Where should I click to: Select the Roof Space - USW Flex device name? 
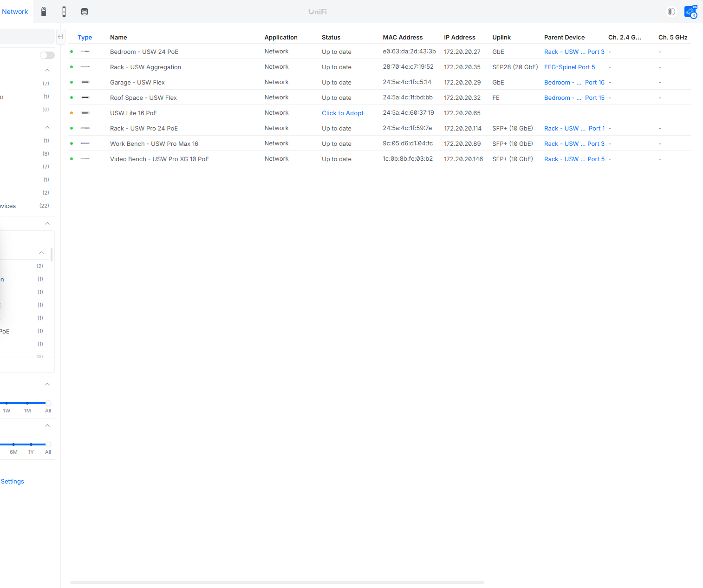coord(143,98)
